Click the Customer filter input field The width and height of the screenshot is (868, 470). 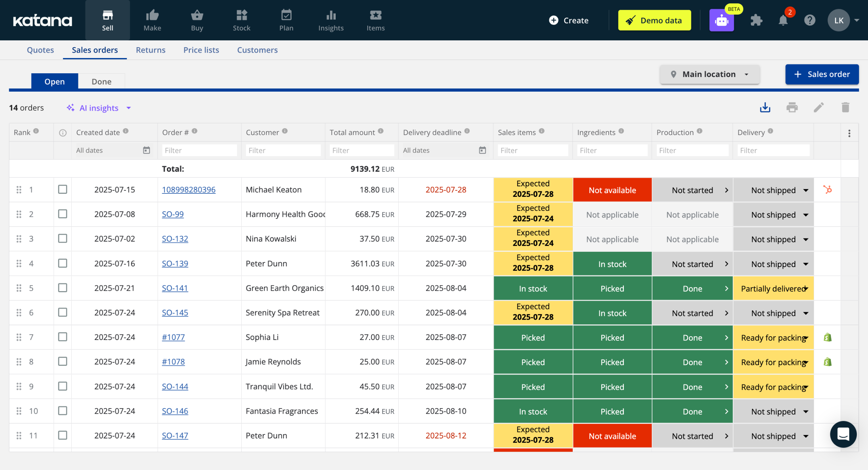point(283,150)
